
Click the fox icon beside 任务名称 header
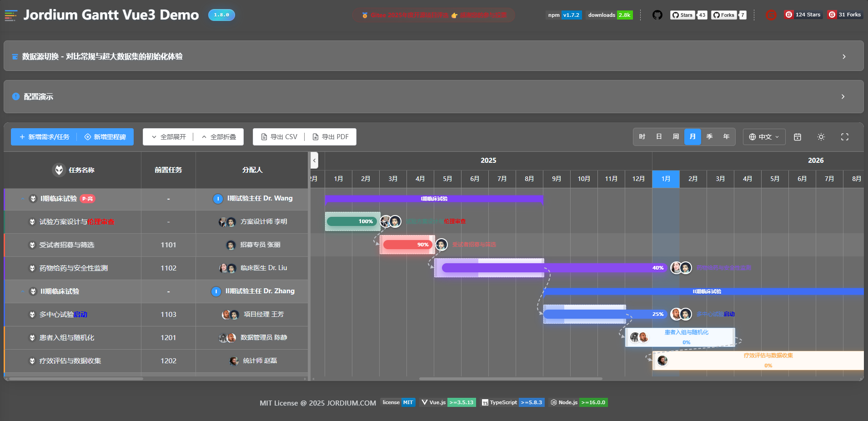[x=59, y=170]
